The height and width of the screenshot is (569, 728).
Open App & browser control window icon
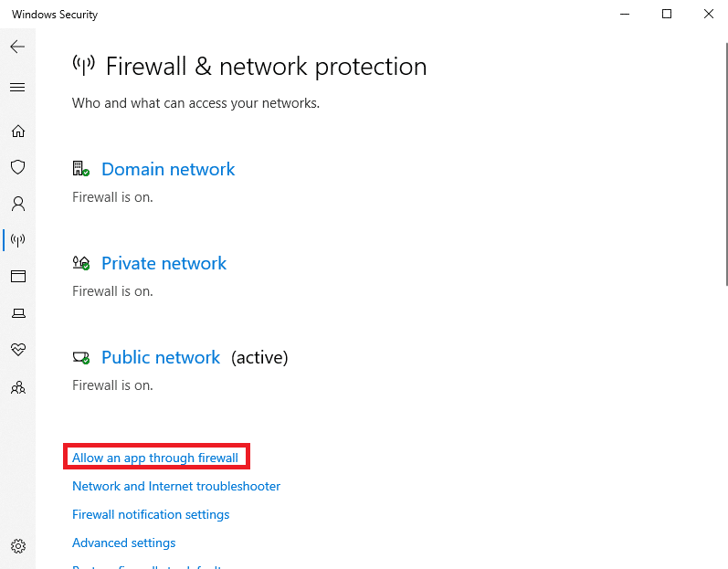point(18,277)
